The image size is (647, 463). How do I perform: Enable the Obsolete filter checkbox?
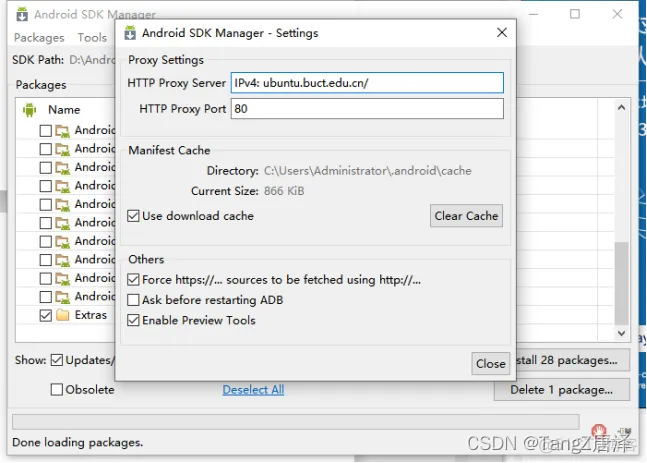[57, 390]
